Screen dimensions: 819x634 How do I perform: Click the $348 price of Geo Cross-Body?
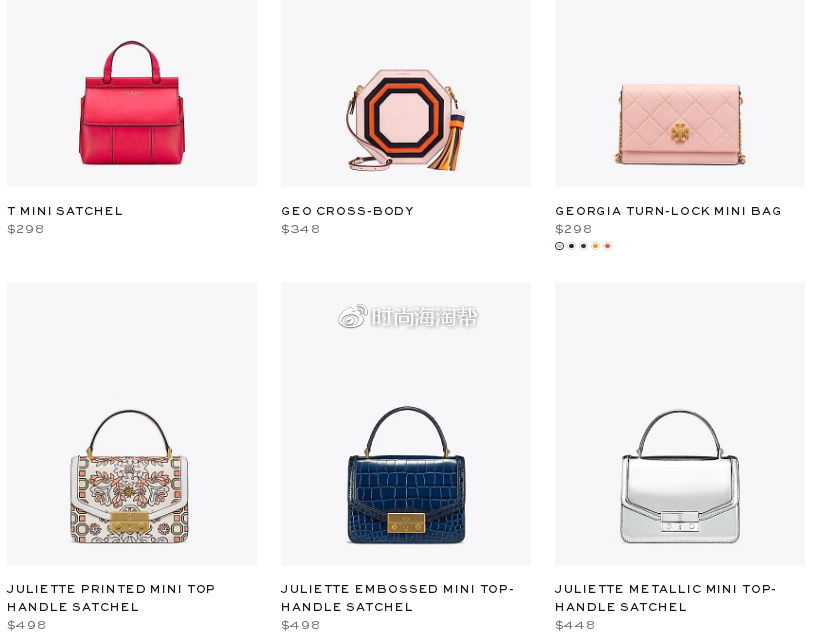[300, 229]
